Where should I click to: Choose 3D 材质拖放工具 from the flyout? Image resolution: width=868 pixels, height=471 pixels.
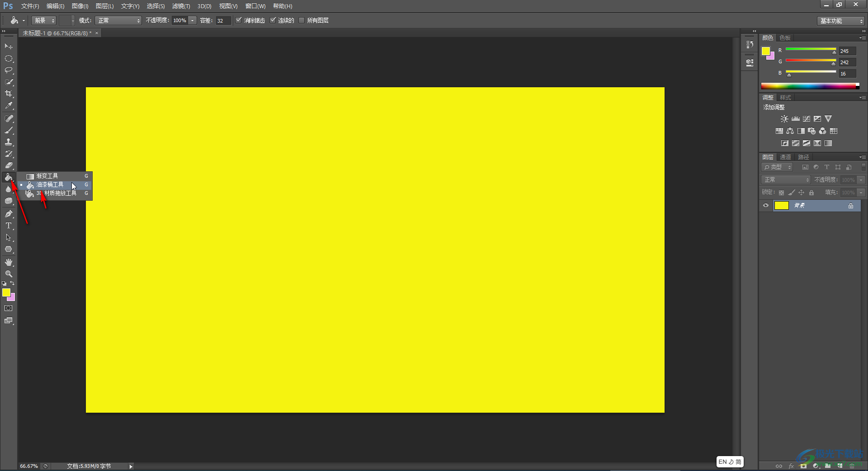tap(55, 193)
